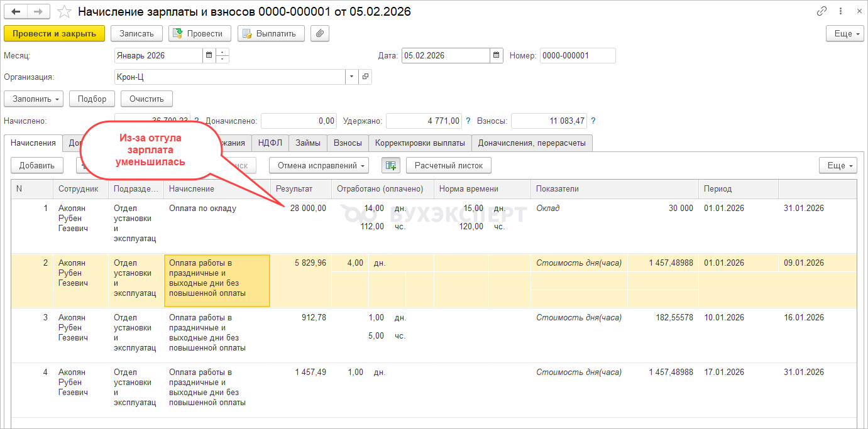Click the question mark next to Взносы total
Viewport: 868px width, 429px height.
tap(593, 121)
